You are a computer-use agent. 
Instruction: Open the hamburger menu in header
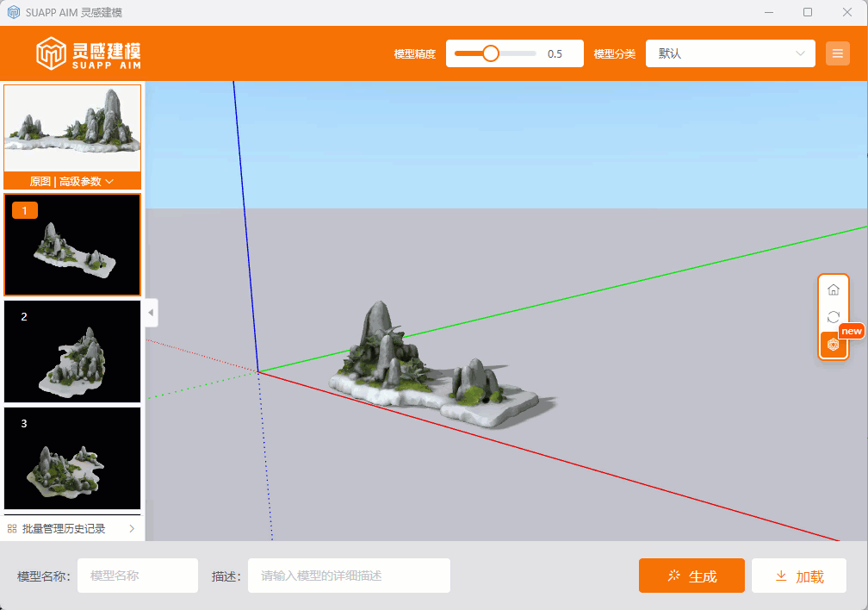point(837,53)
